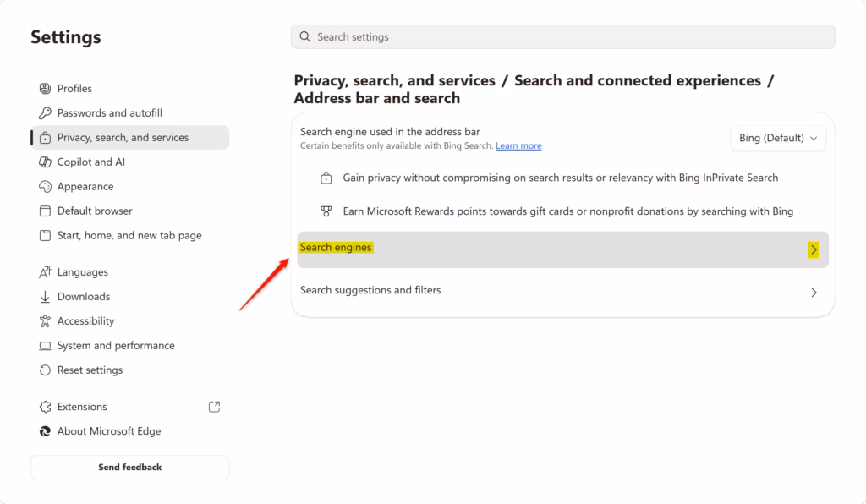The height and width of the screenshot is (504, 866).
Task: Click the Settings page heading
Action: 66,37
